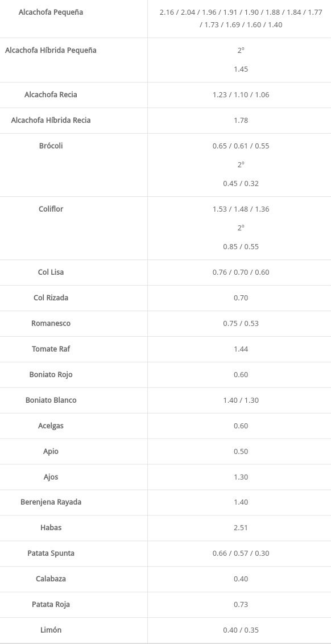Select the Coliflor product name
331x644 pixels.
tap(51, 209)
